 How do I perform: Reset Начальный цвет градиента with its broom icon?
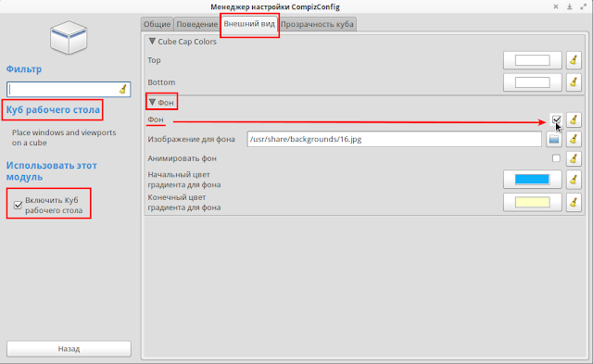point(574,179)
